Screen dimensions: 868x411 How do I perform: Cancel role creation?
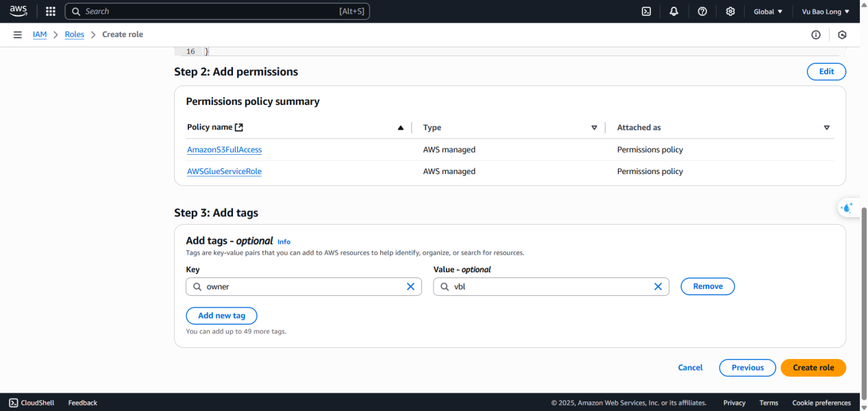pos(691,368)
